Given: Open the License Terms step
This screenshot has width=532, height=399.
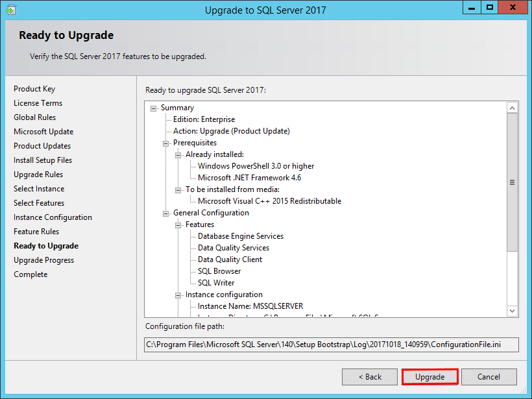Looking at the screenshot, I should (x=38, y=103).
